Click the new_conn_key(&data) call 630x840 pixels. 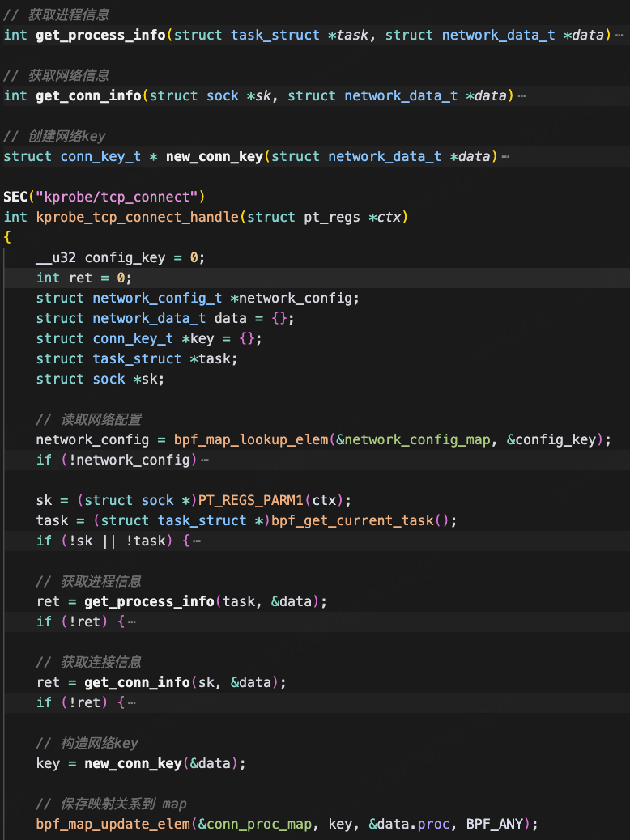coord(161,763)
